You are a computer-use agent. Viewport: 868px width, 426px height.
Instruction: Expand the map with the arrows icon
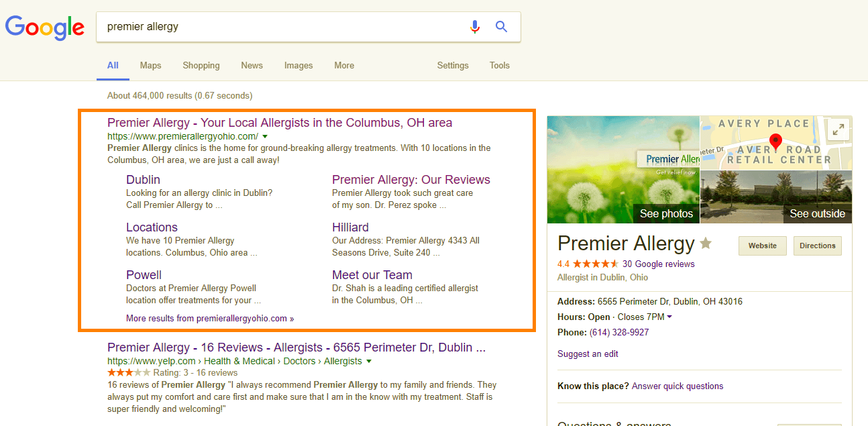click(x=838, y=130)
